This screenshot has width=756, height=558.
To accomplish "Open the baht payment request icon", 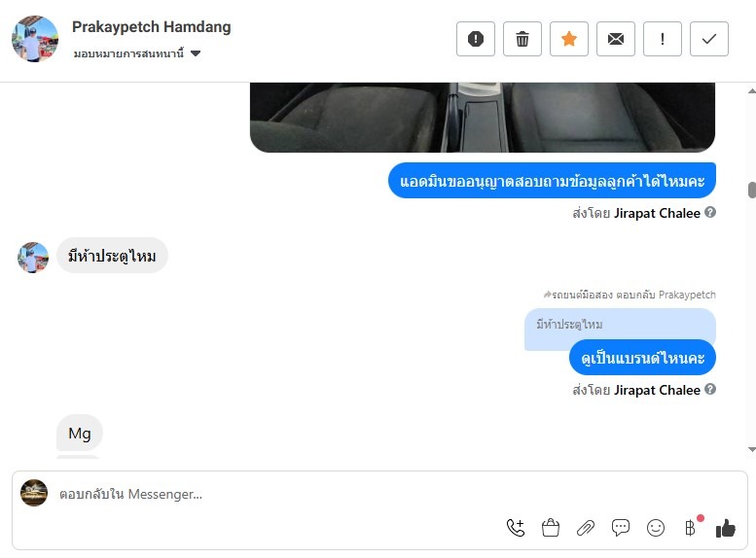I will [691, 528].
